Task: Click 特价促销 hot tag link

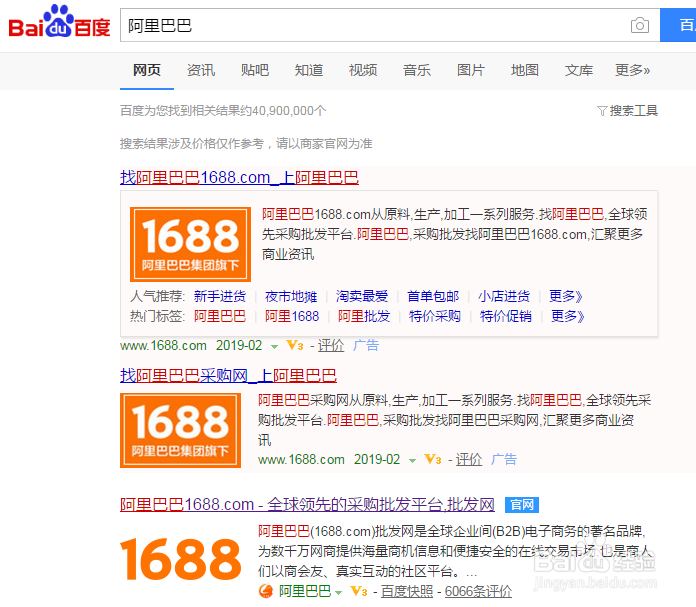Action: [506, 316]
